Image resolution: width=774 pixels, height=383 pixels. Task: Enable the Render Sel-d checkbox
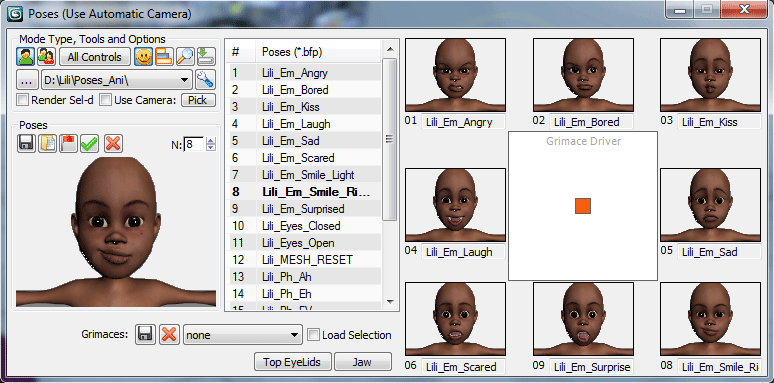coord(23,100)
